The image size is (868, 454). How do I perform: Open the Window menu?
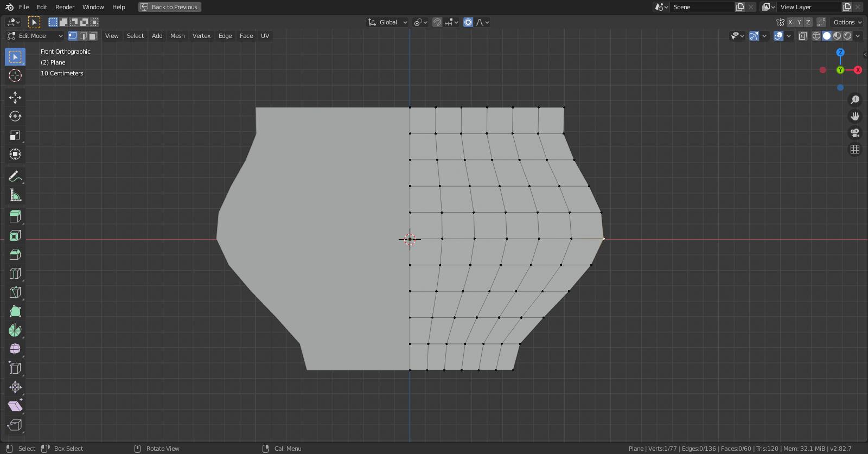[93, 7]
